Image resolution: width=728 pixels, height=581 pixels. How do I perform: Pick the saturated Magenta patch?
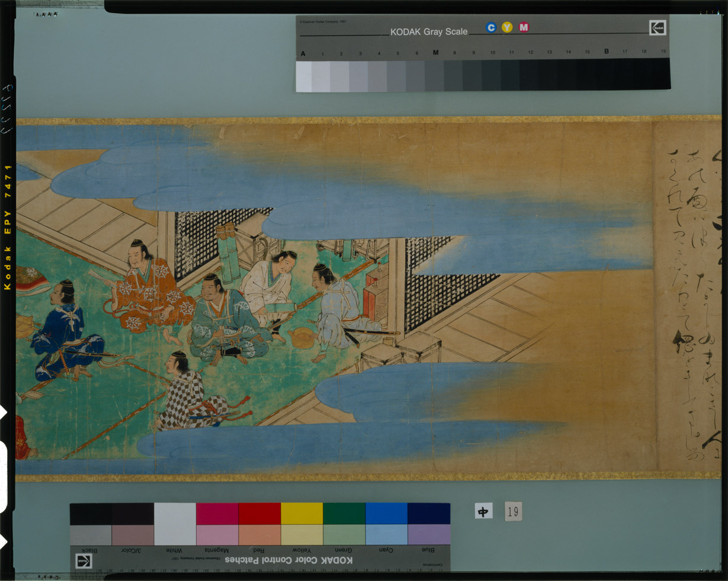(x=217, y=514)
